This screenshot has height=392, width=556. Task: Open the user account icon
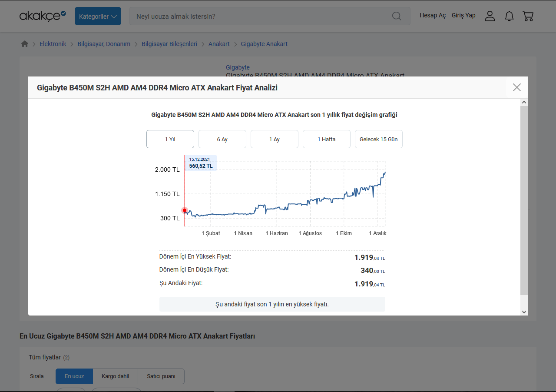490,16
